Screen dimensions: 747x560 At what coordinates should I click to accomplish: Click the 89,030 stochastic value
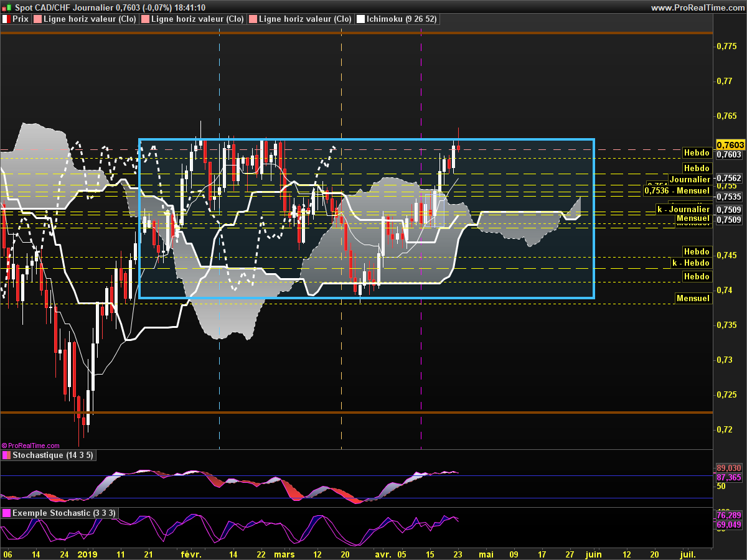728,468
